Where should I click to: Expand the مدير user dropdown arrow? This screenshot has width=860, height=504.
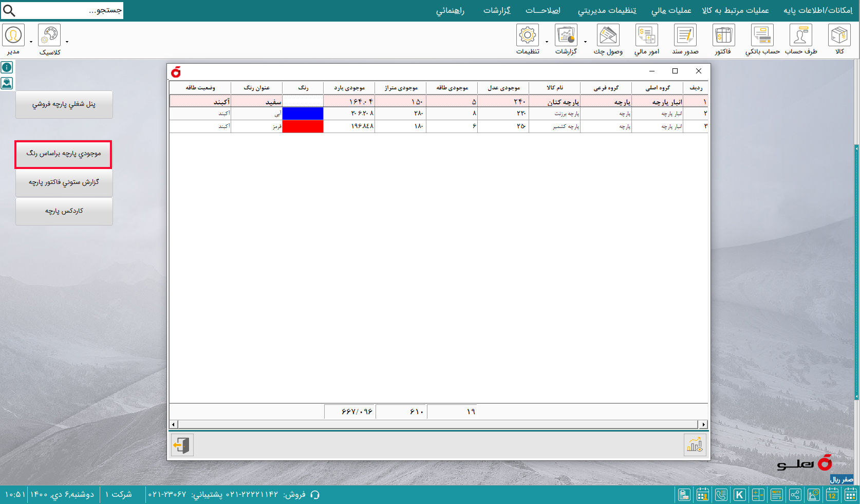pos(31,42)
